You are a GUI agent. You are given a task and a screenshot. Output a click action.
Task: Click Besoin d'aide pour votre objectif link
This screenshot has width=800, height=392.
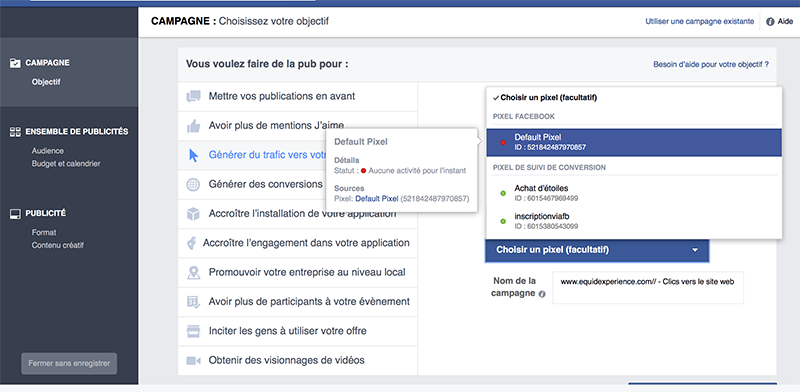[x=711, y=65]
